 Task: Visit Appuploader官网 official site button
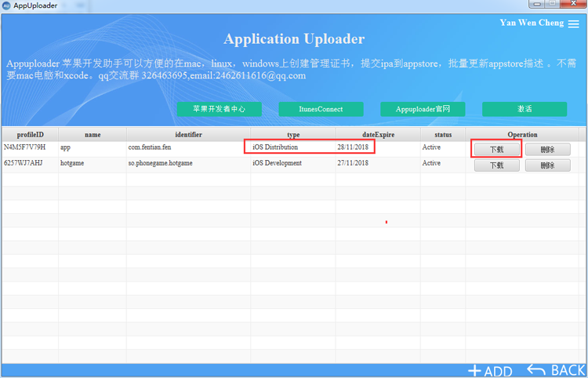(423, 109)
